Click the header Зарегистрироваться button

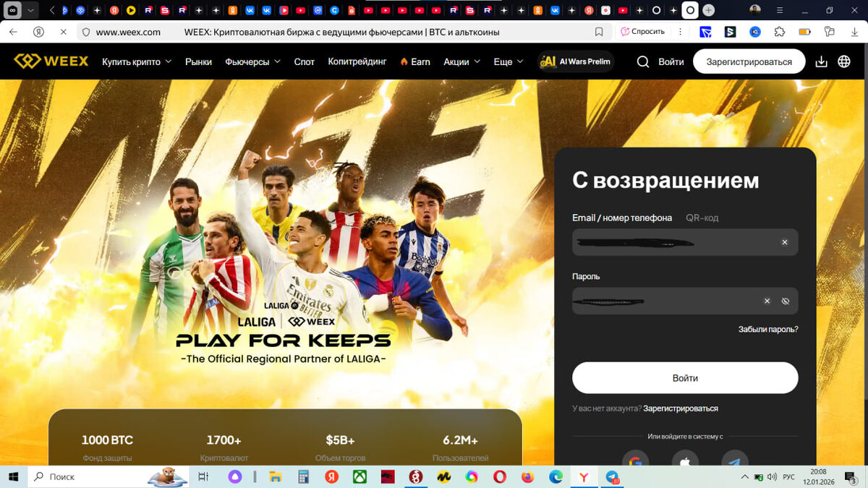pyautogui.click(x=749, y=61)
